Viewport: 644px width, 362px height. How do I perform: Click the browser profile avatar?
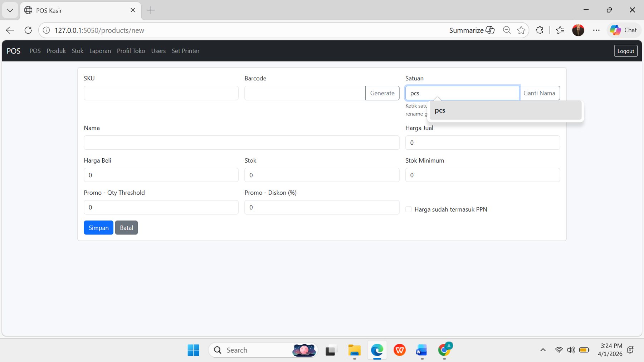coord(579,30)
